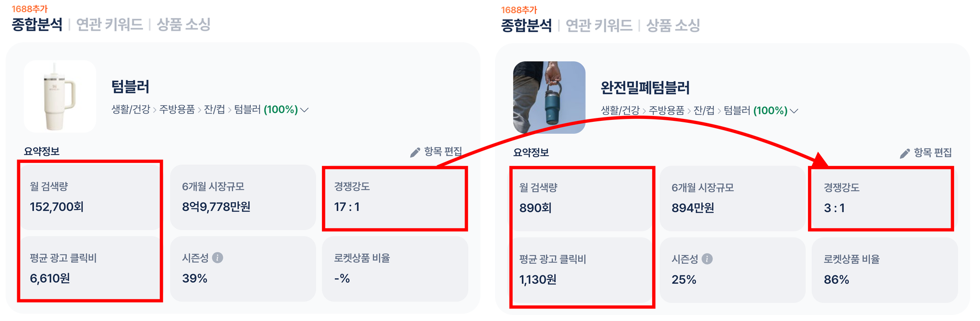980x321 pixels.
Task: Click the 주방용품 breadcrumb in the left panel
Action: point(176,110)
